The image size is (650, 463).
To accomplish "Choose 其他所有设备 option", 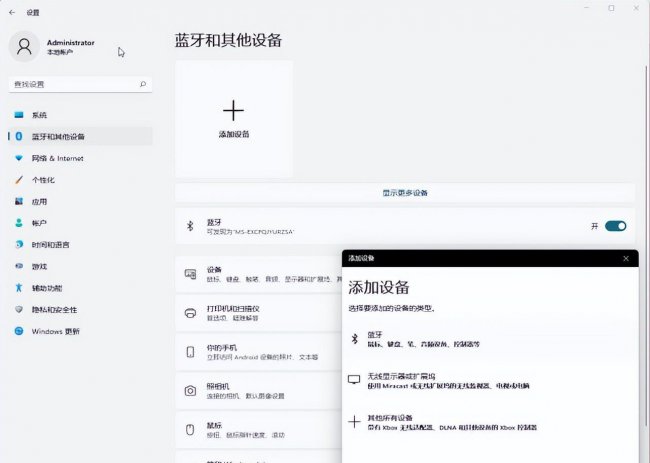I will 490,422.
